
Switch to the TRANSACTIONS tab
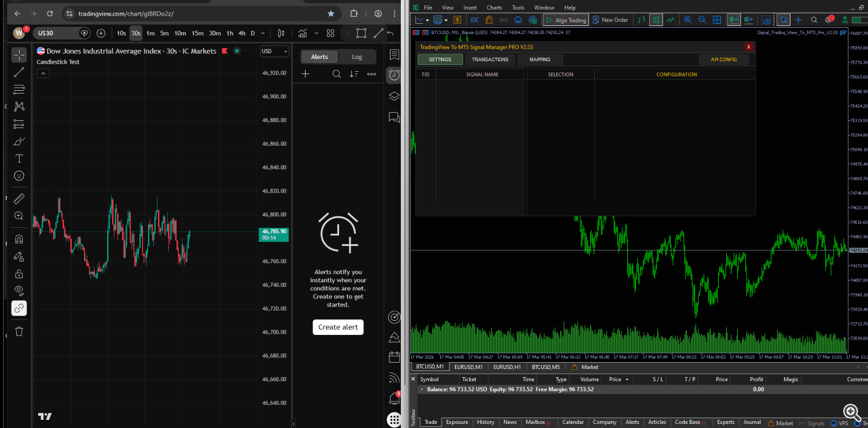[490, 60]
